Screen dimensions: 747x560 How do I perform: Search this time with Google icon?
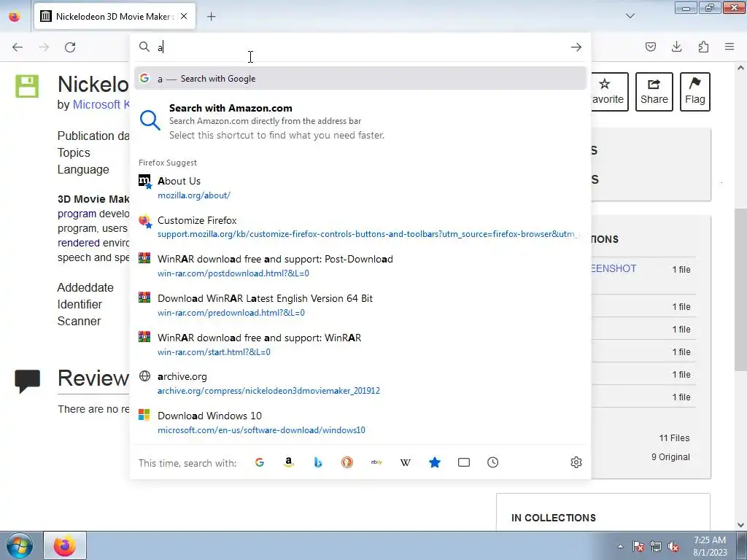(x=260, y=462)
